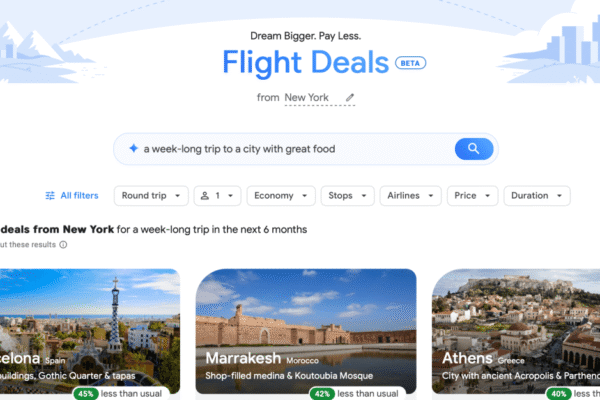Open the passenger count selector
The height and width of the screenshot is (400, 600).
click(217, 196)
